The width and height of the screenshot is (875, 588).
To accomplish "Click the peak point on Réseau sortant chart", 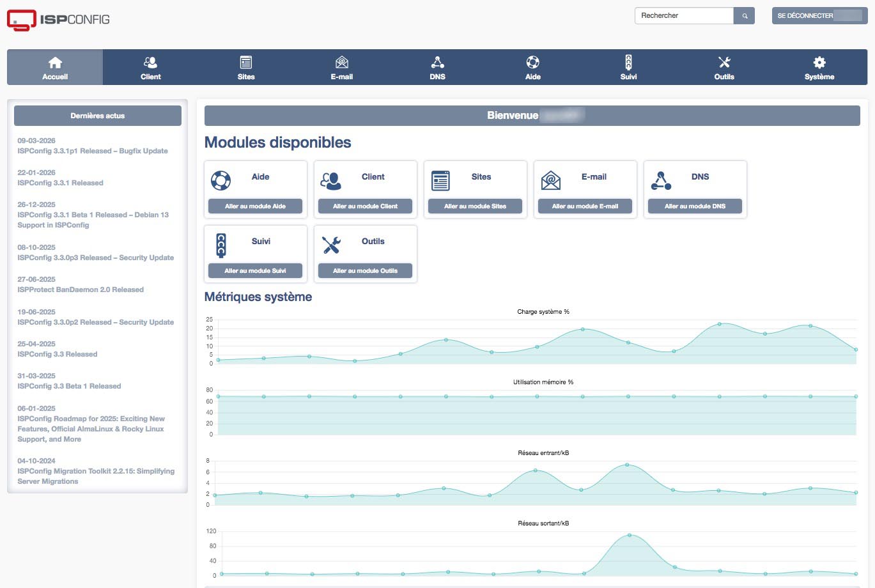I will (x=630, y=535).
